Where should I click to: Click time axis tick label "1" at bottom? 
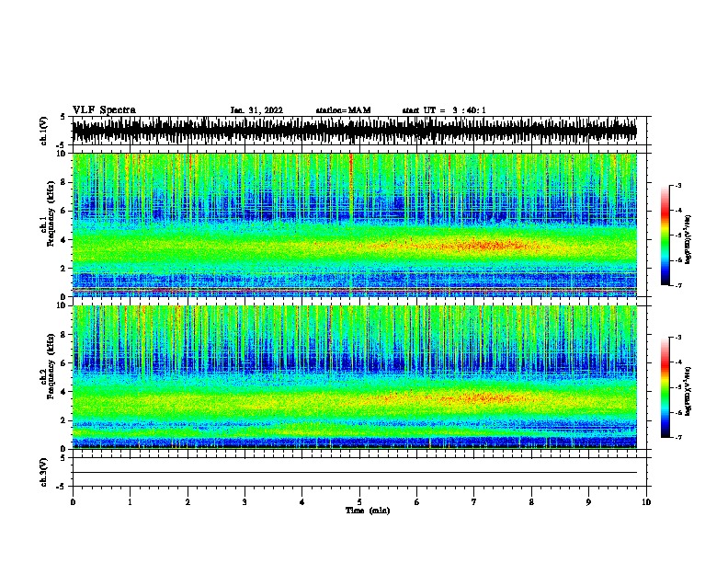(130, 502)
